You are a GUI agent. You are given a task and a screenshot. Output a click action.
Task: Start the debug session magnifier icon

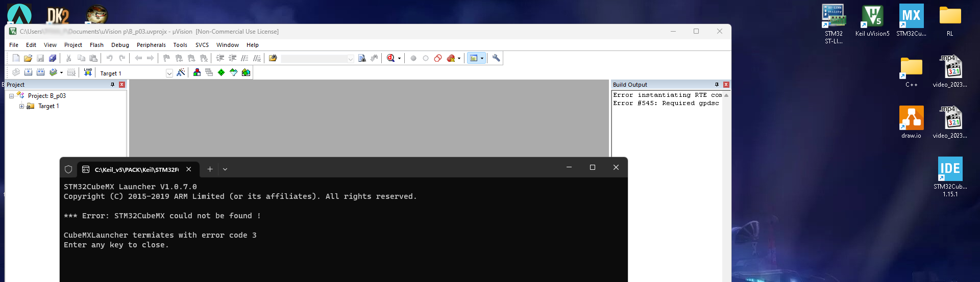[390, 58]
